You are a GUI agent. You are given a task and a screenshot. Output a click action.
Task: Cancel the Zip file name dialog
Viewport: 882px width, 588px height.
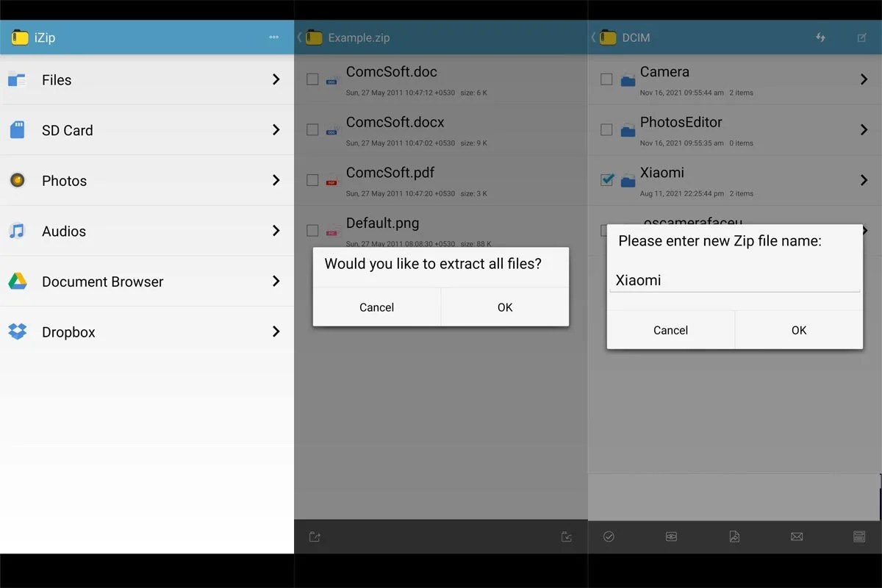pos(670,329)
